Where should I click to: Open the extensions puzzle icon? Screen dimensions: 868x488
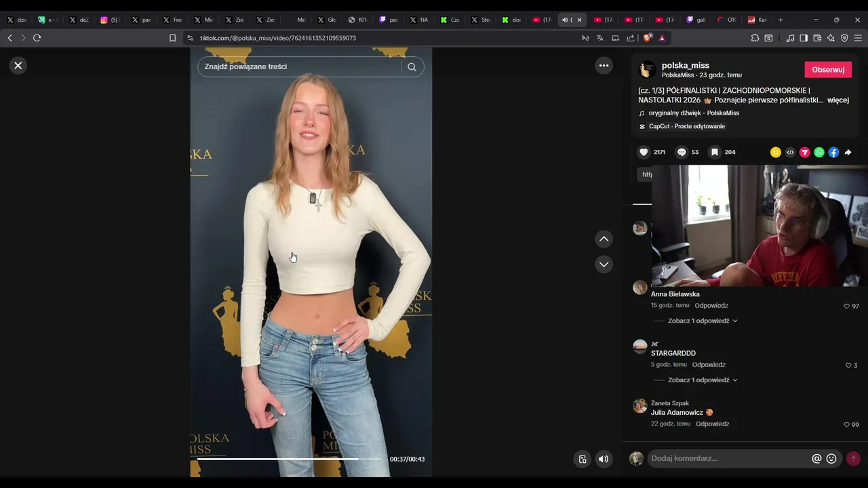[755, 38]
